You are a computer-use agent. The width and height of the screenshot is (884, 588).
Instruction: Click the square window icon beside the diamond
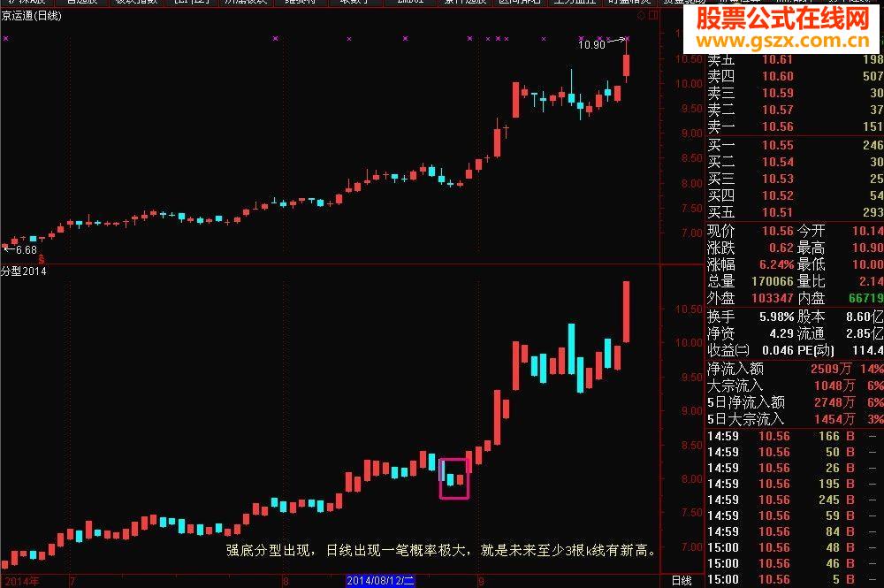click(653, 16)
